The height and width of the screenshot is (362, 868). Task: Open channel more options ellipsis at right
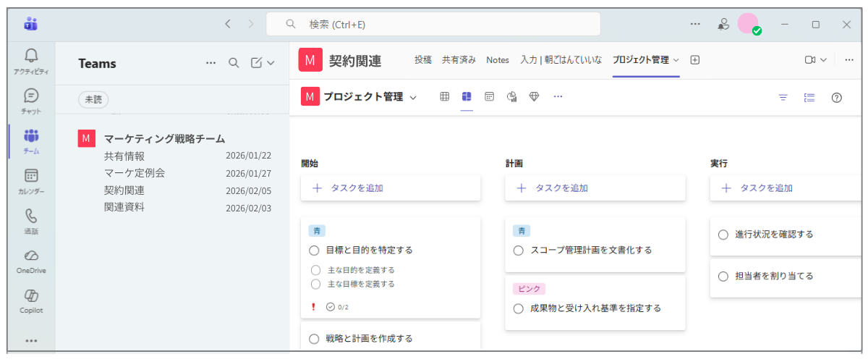point(849,60)
